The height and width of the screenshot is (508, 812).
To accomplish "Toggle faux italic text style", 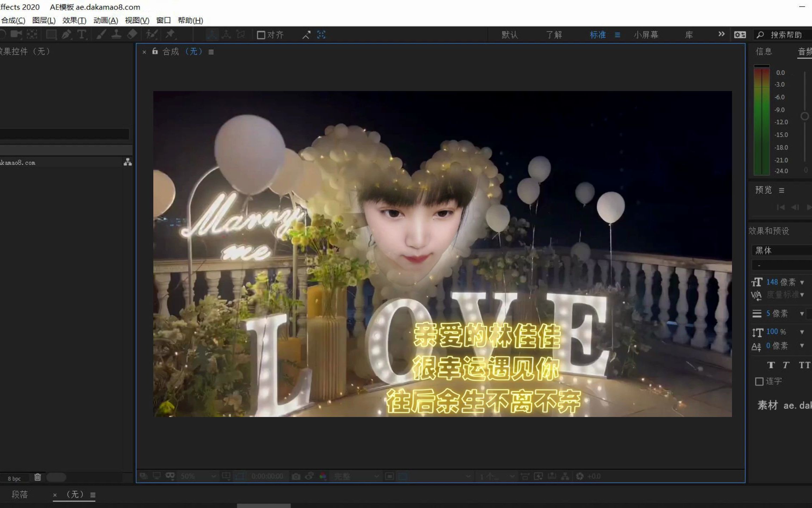I will coord(786,365).
